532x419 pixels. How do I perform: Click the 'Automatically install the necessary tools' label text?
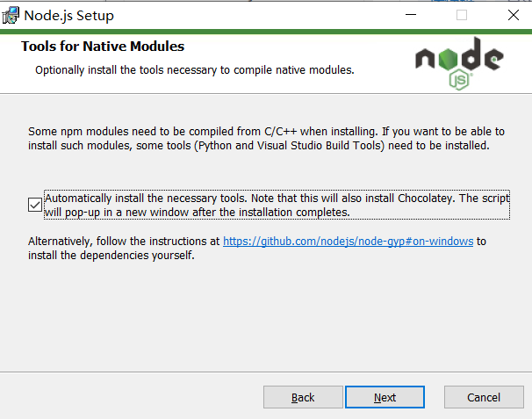click(277, 205)
